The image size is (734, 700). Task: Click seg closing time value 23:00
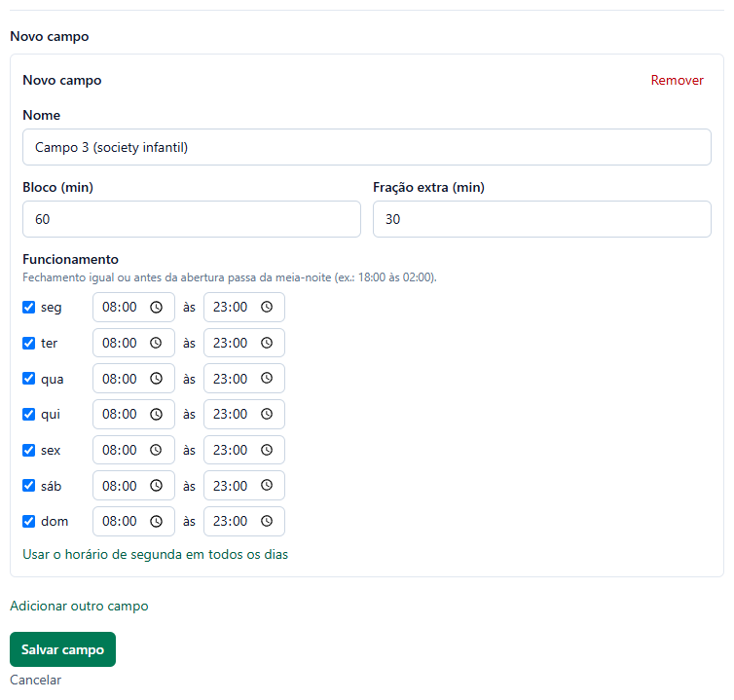230,307
